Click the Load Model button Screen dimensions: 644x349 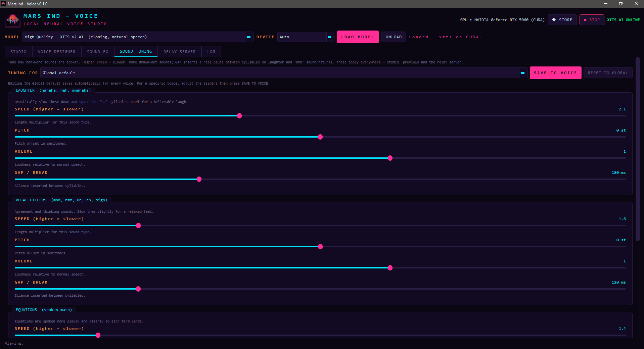pos(358,37)
